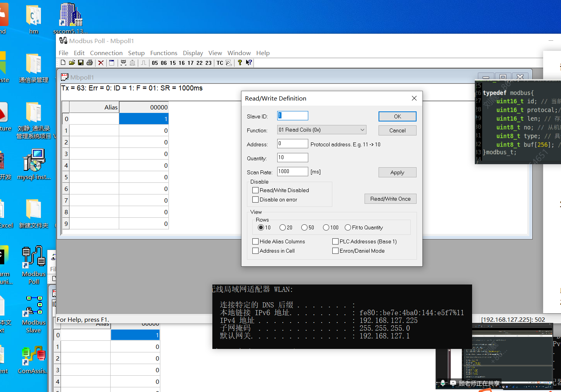Click function 15 toolbar button
The height and width of the screenshot is (392, 561).
click(x=173, y=63)
